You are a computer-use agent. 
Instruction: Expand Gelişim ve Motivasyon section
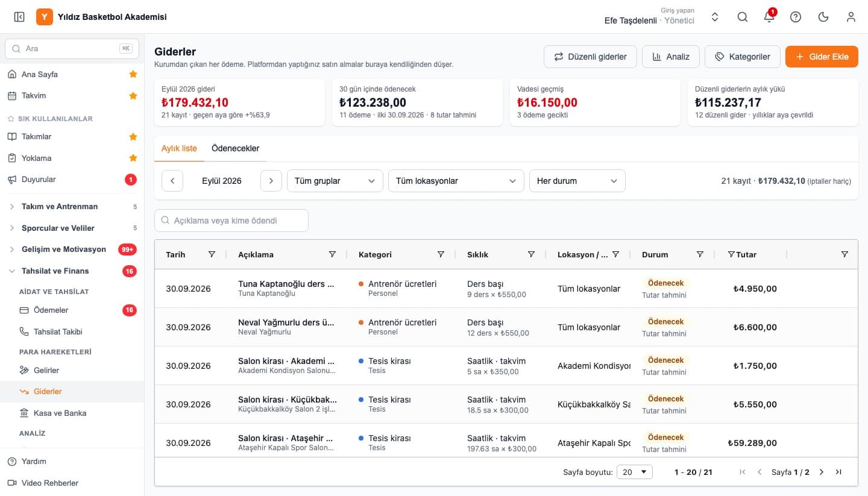point(72,250)
